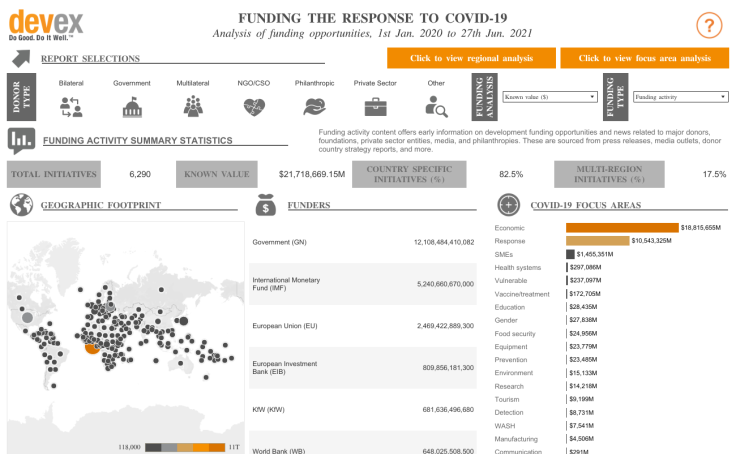Select the Government donor type building icon

(x=132, y=107)
